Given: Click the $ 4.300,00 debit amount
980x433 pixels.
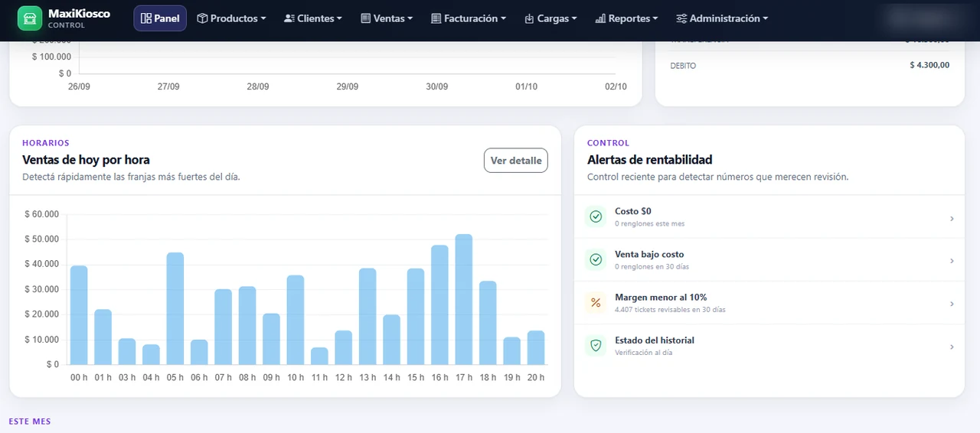Looking at the screenshot, I should 929,65.
